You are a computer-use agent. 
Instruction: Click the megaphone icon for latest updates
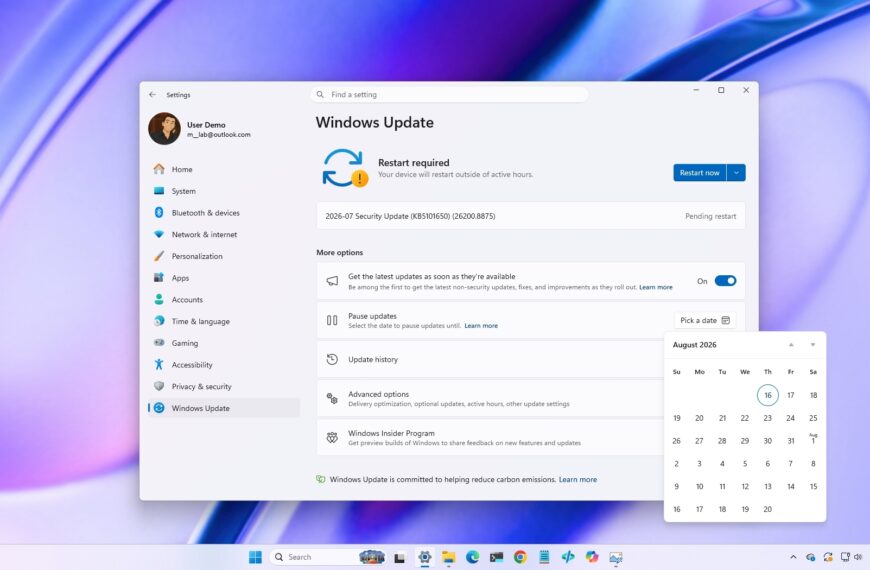click(x=332, y=281)
